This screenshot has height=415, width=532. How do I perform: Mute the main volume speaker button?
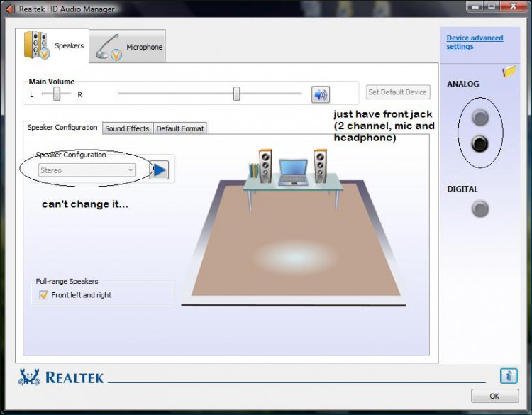[321, 94]
